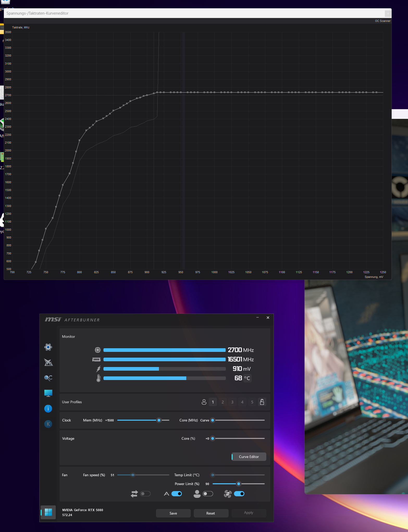
Task: Select user profile 4
Action: [x=242, y=402]
